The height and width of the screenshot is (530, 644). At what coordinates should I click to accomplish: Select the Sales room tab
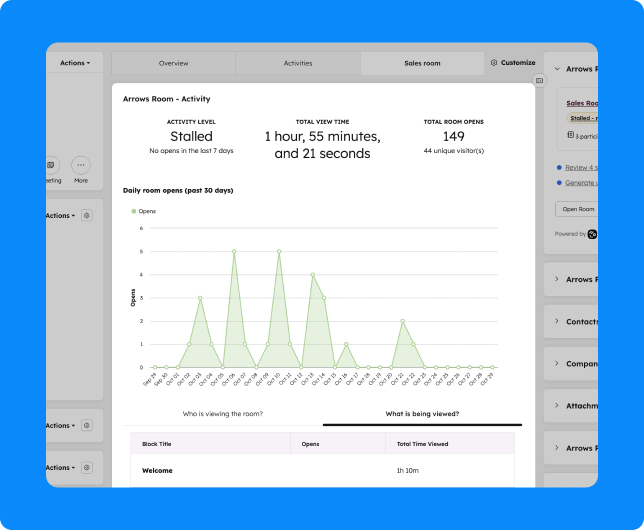(422, 63)
